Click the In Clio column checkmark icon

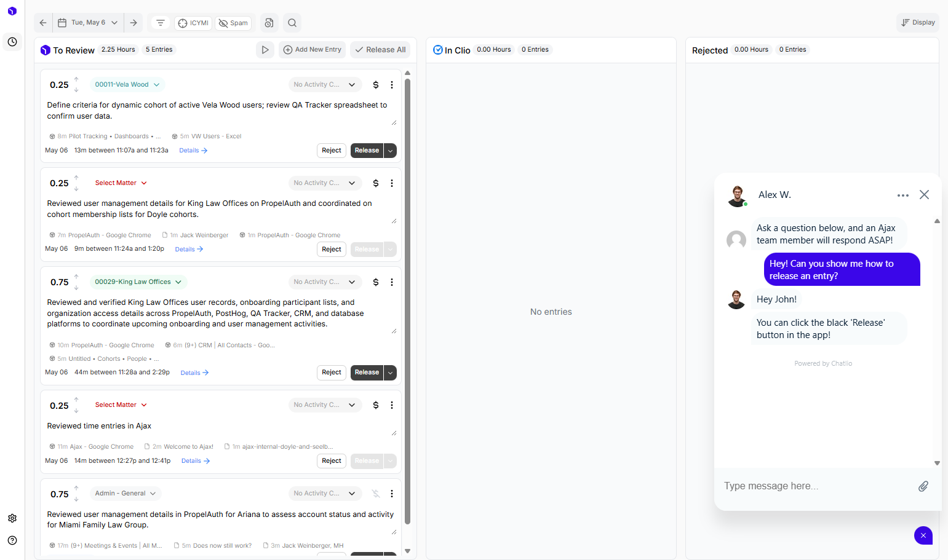[438, 50]
